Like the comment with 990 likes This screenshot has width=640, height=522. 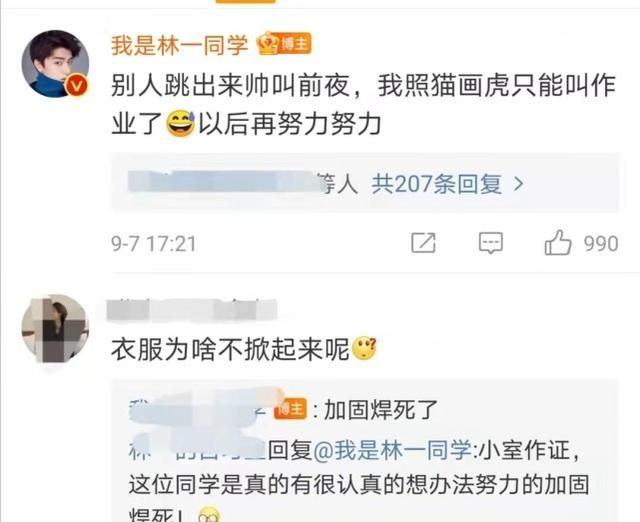(558, 242)
